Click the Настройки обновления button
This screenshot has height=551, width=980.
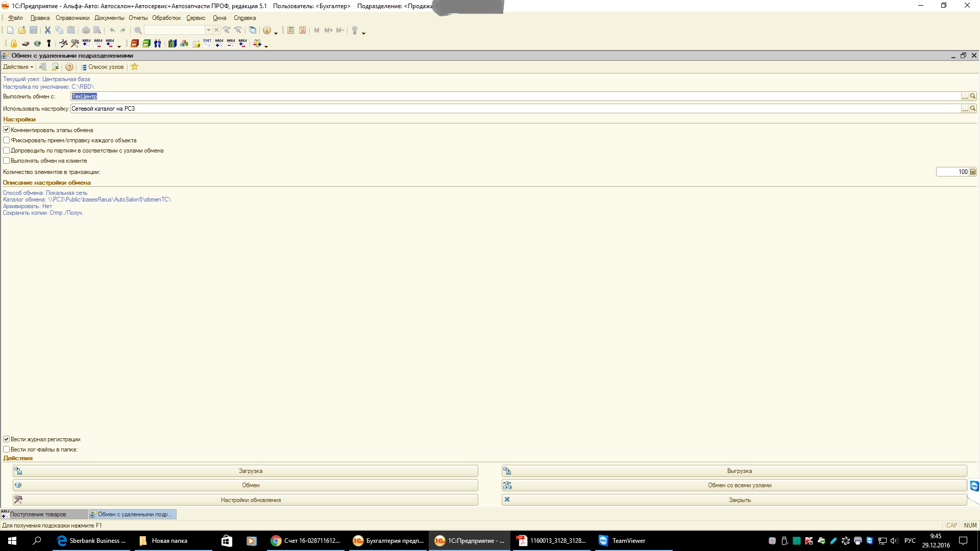click(246, 500)
